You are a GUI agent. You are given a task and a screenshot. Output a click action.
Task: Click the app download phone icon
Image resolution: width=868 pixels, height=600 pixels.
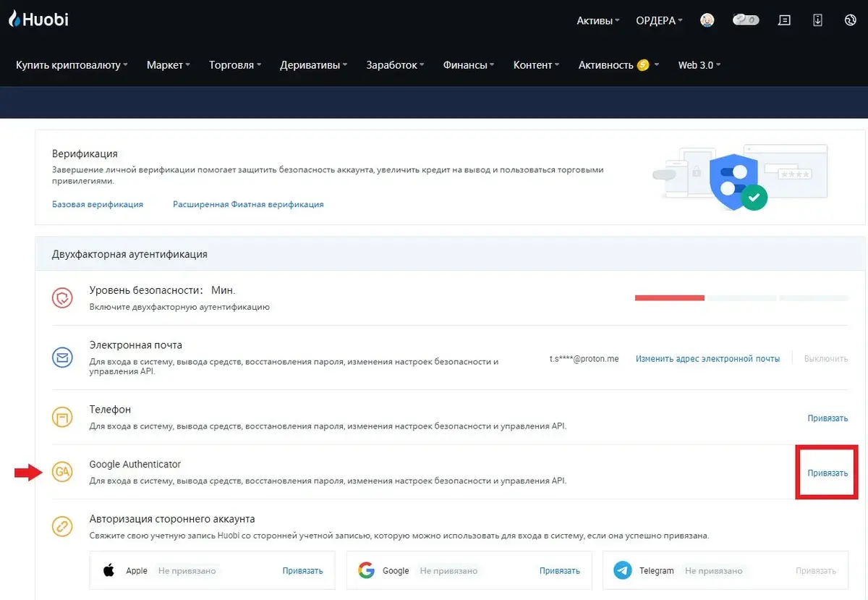(x=817, y=20)
